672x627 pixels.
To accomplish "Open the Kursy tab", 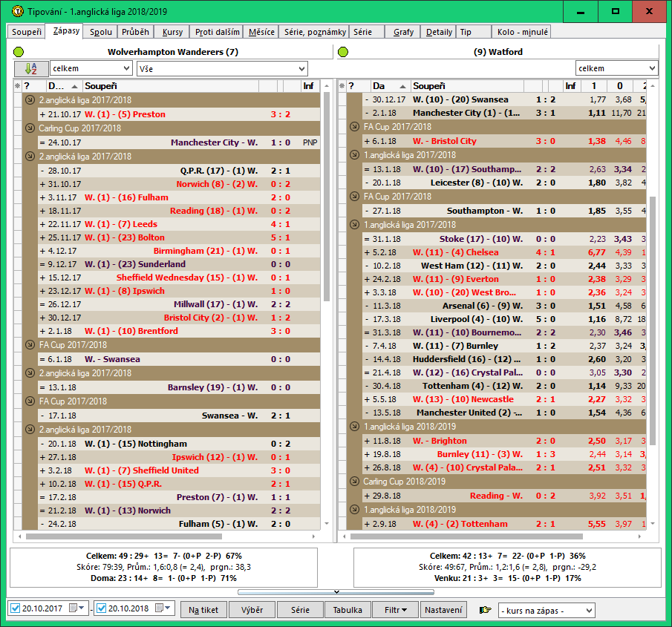I will point(173,32).
